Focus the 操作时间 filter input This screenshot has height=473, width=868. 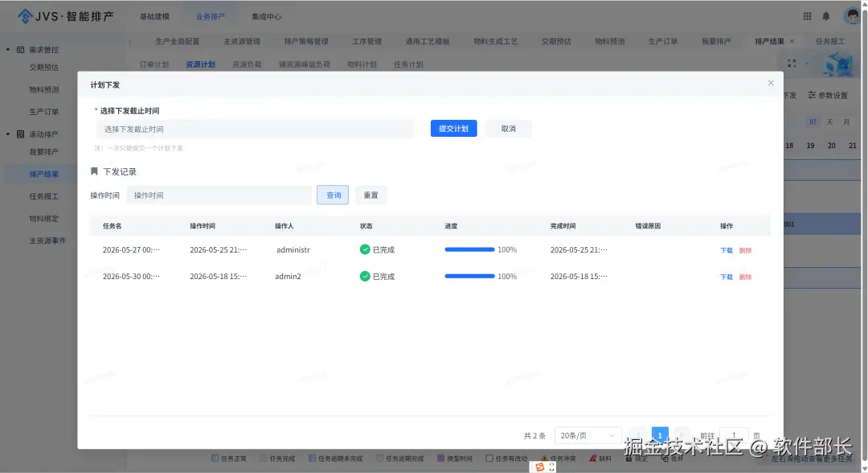tap(219, 195)
